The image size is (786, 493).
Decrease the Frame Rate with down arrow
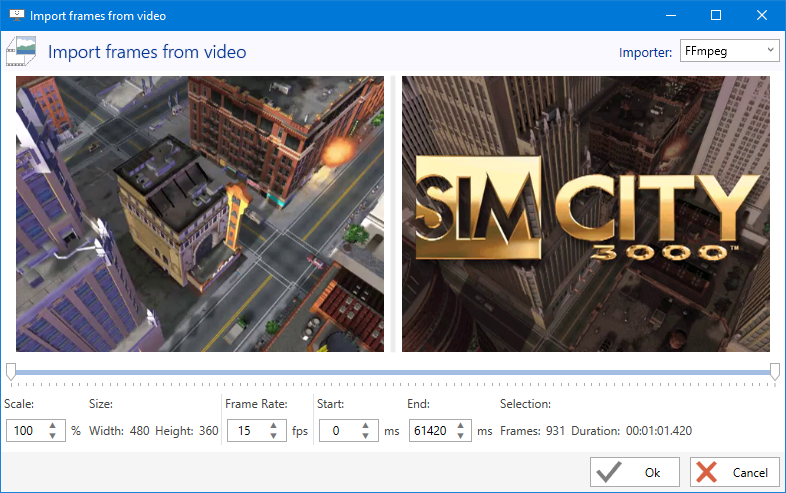273,435
